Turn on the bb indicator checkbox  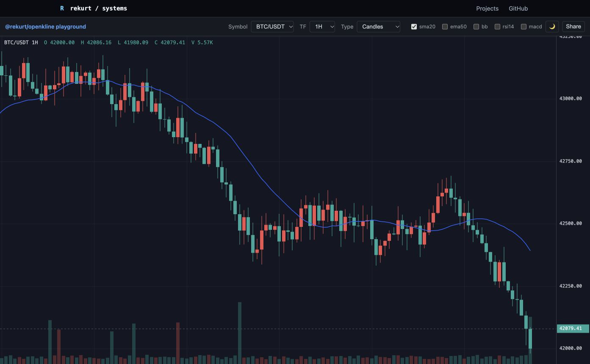click(476, 27)
